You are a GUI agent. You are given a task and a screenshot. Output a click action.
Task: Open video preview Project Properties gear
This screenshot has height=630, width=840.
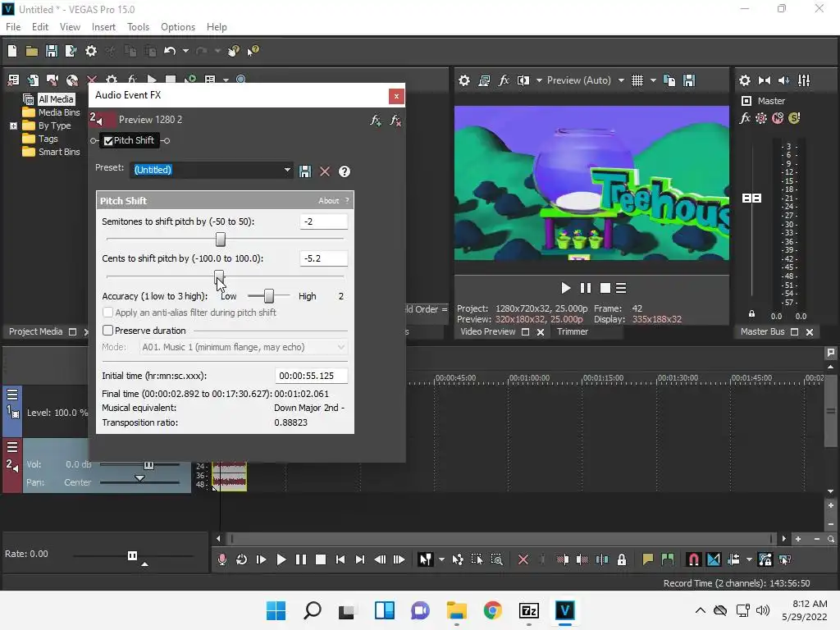464,81
